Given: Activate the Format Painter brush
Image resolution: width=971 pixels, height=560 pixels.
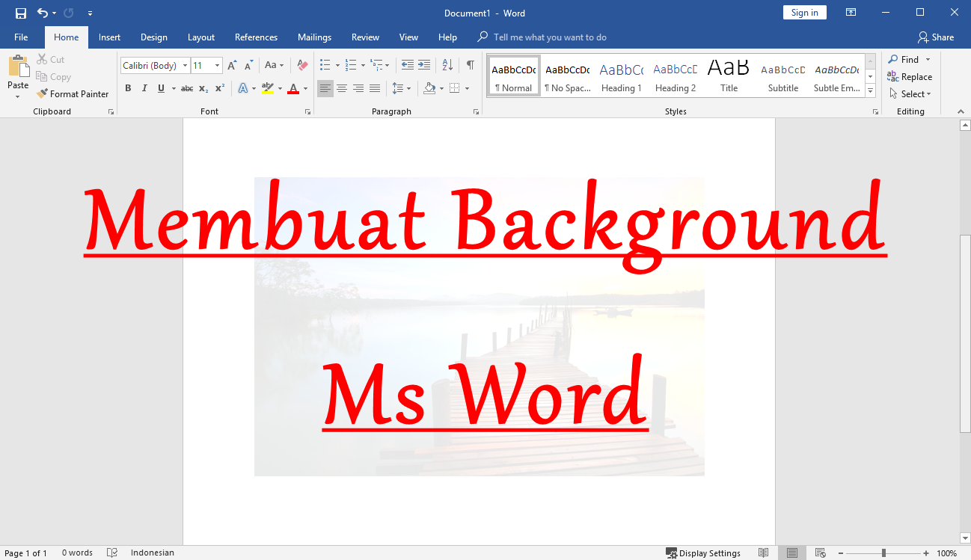Looking at the screenshot, I should [73, 93].
